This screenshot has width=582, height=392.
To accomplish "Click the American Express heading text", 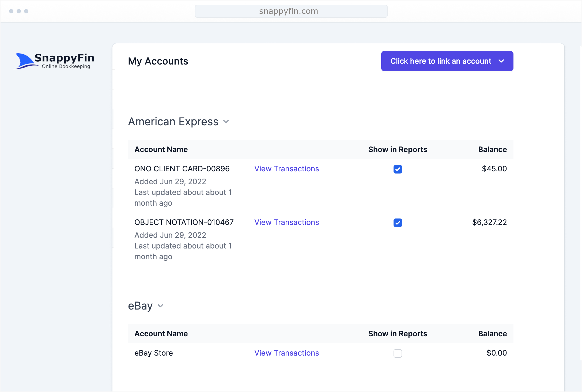I will [173, 122].
